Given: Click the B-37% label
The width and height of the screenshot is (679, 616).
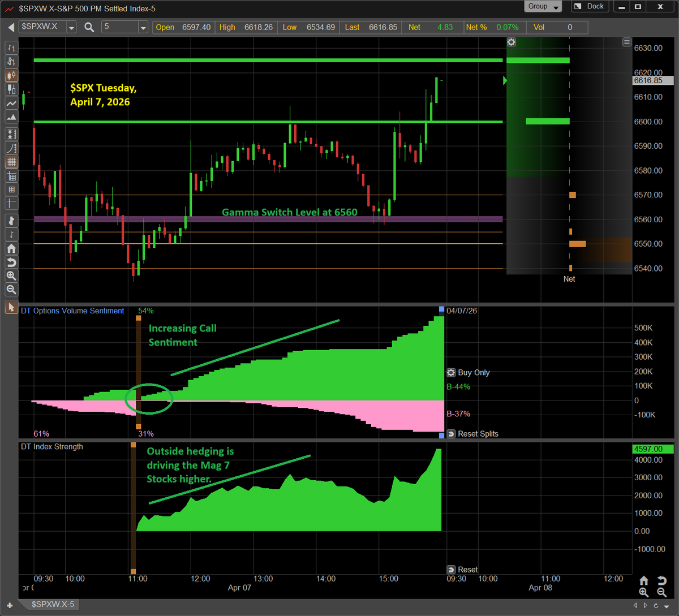Looking at the screenshot, I should (x=458, y=413).
